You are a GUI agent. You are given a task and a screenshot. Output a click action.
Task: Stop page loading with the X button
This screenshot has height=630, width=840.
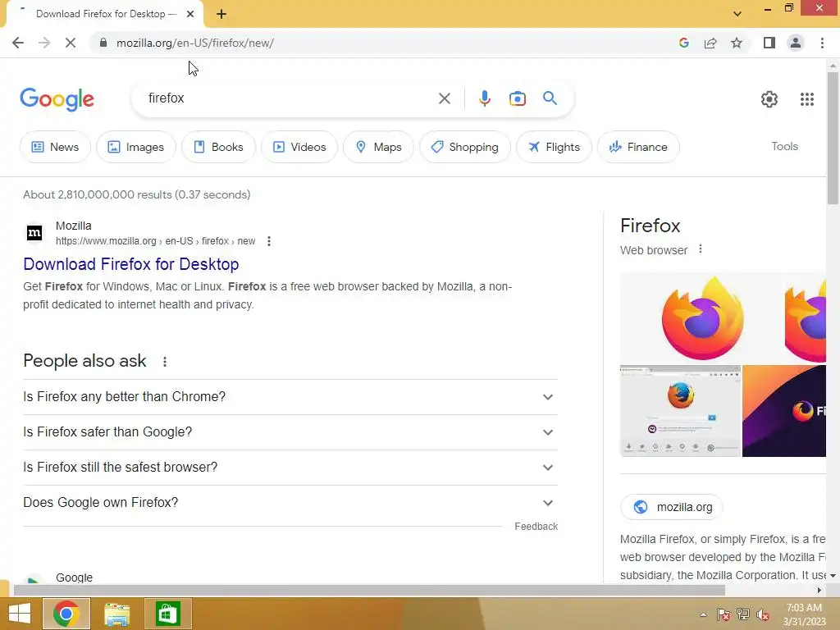click(71, 43)
